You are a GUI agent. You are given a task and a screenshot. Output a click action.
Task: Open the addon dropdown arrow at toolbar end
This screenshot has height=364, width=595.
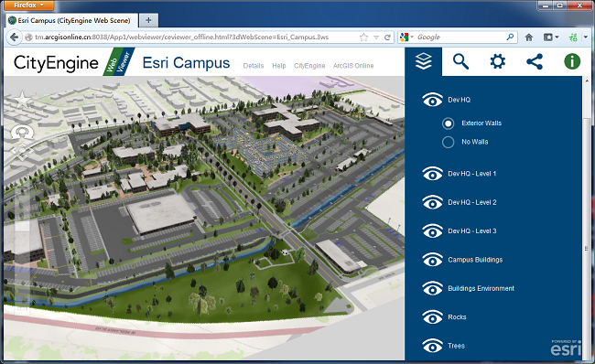(586, 37)
